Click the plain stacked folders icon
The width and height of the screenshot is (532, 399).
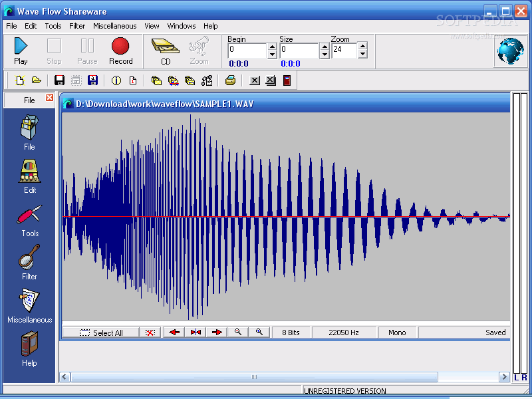156,80
